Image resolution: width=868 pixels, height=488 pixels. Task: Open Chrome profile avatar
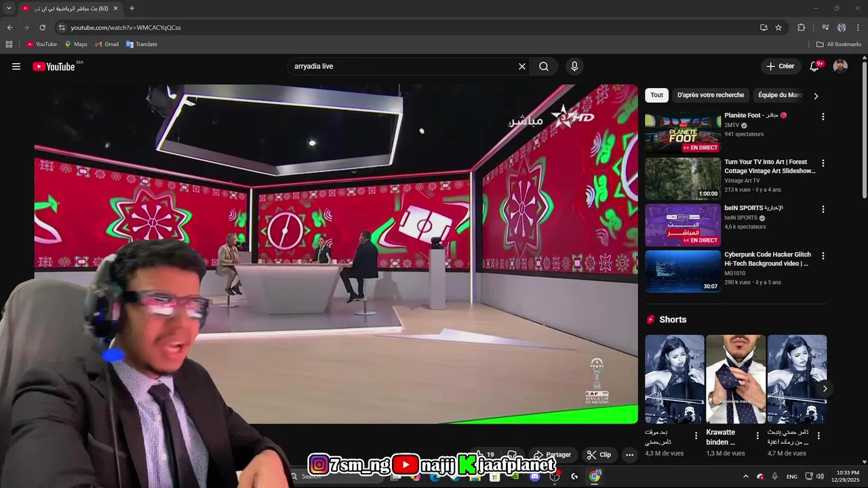pyautogui.click(x=842, y=28)
